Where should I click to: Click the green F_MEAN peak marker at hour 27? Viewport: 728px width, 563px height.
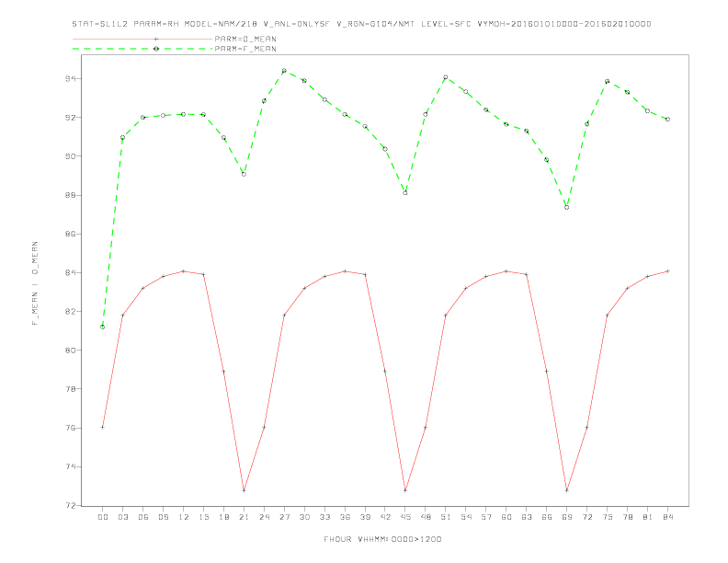284,71
